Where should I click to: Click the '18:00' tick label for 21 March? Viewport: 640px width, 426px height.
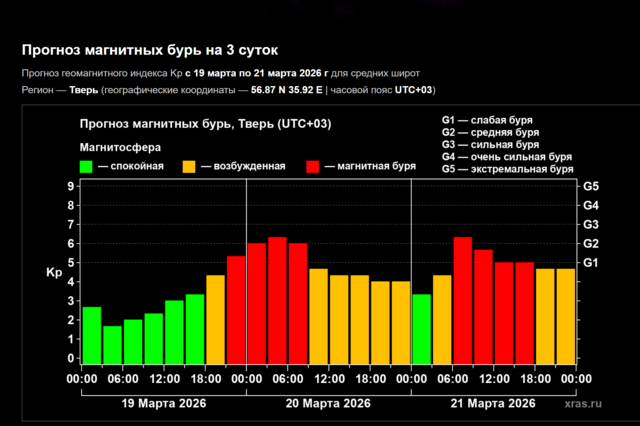pos(536,379)
